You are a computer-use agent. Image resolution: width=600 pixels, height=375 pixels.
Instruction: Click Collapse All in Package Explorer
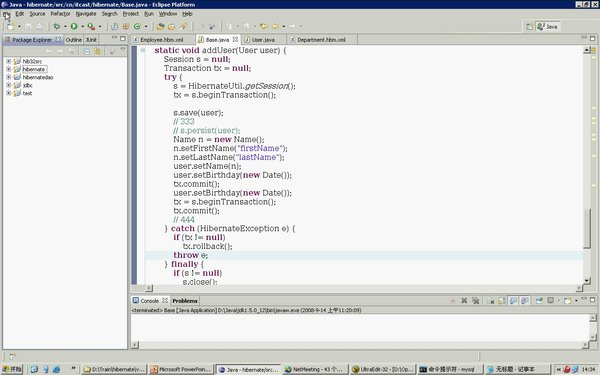87,51
